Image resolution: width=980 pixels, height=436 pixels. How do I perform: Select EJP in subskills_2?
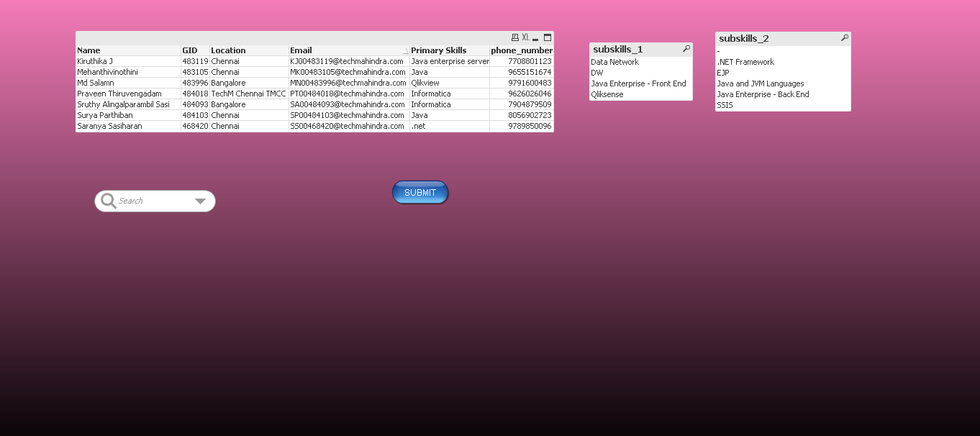[x=783, y=73]
